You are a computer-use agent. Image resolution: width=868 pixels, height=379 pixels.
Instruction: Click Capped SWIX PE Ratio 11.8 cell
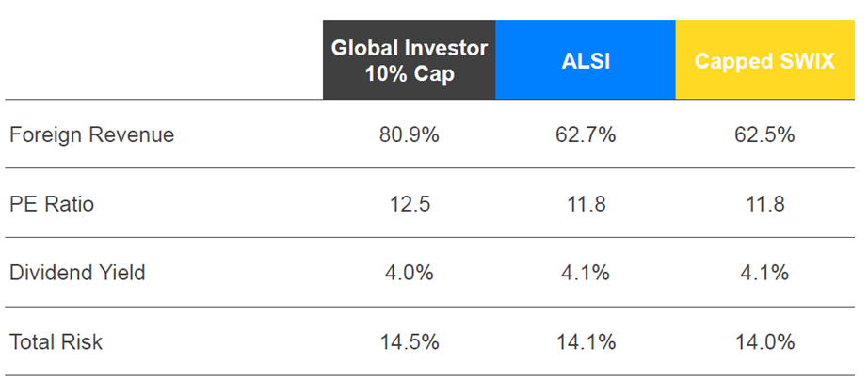764,203
